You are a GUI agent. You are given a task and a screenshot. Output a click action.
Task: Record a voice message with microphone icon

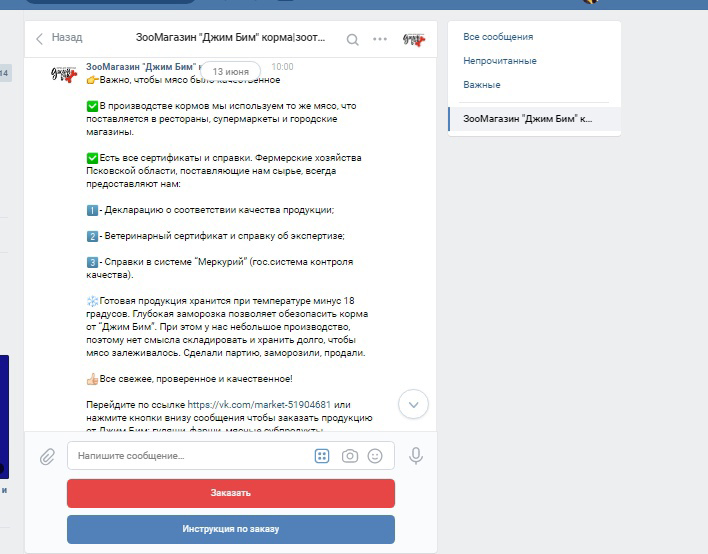[416, 456]
